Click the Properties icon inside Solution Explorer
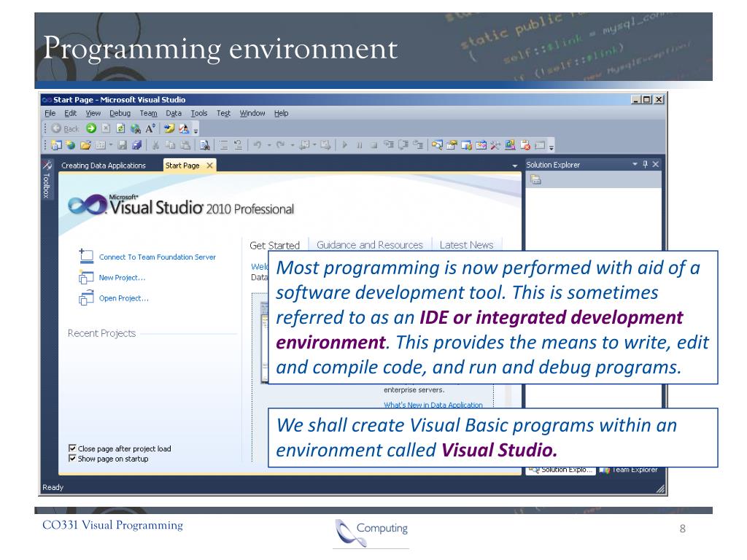The height and width of the screenshot is (560, 747). coord(536,179)
